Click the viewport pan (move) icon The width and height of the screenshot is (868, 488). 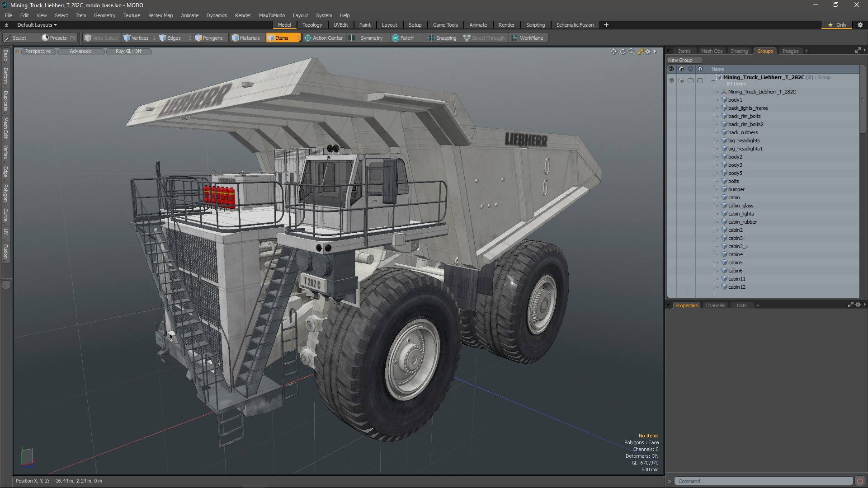tap(613, 52)
